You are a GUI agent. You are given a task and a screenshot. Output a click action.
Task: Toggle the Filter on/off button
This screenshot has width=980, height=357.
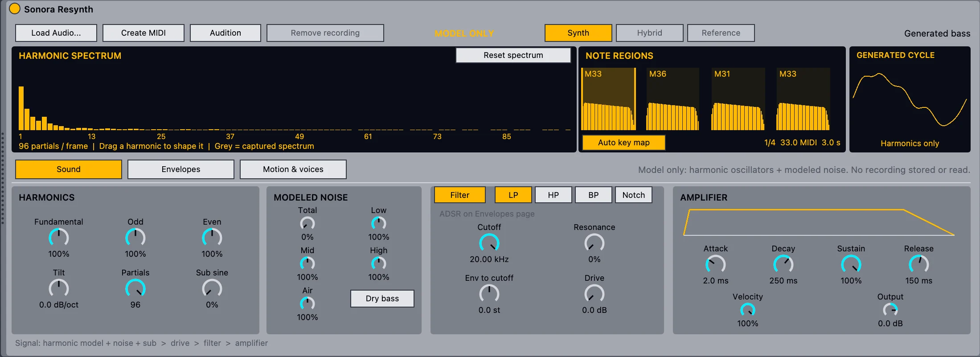460,195
